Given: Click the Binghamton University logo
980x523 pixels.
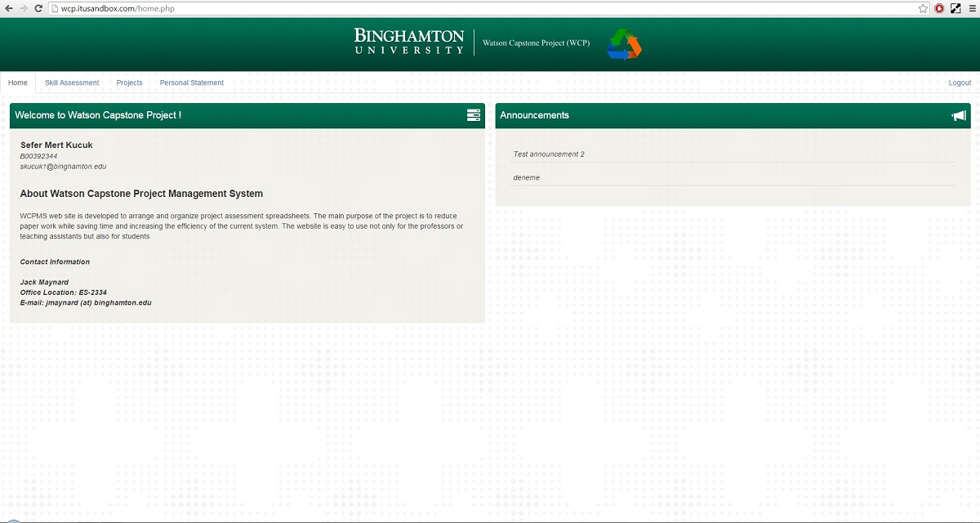Looking at the screenshot, I should coord(409,42).
